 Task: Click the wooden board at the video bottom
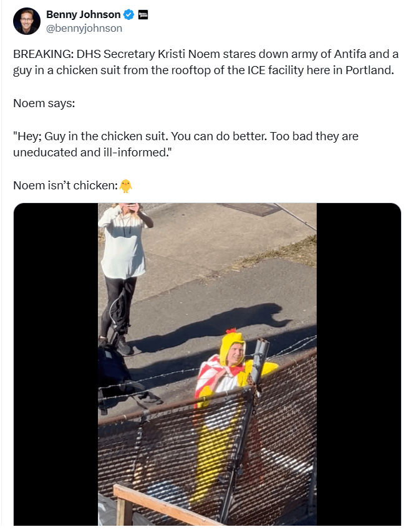pos(160,506)
